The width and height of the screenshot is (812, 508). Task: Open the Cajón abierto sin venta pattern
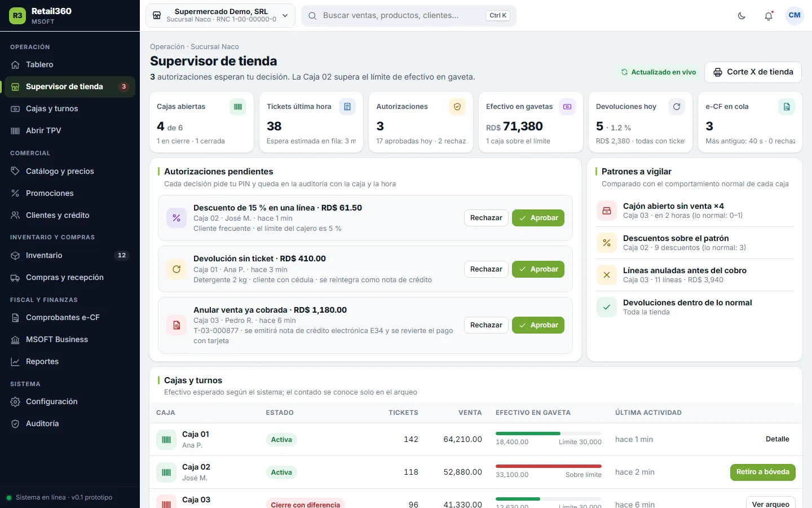click(x=695, y=211)
